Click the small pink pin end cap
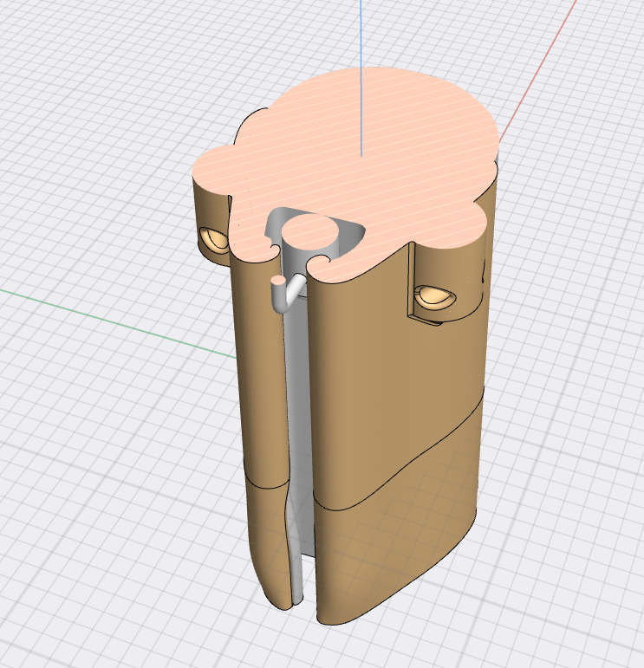 pyautogui.click(x=276, y=280)
